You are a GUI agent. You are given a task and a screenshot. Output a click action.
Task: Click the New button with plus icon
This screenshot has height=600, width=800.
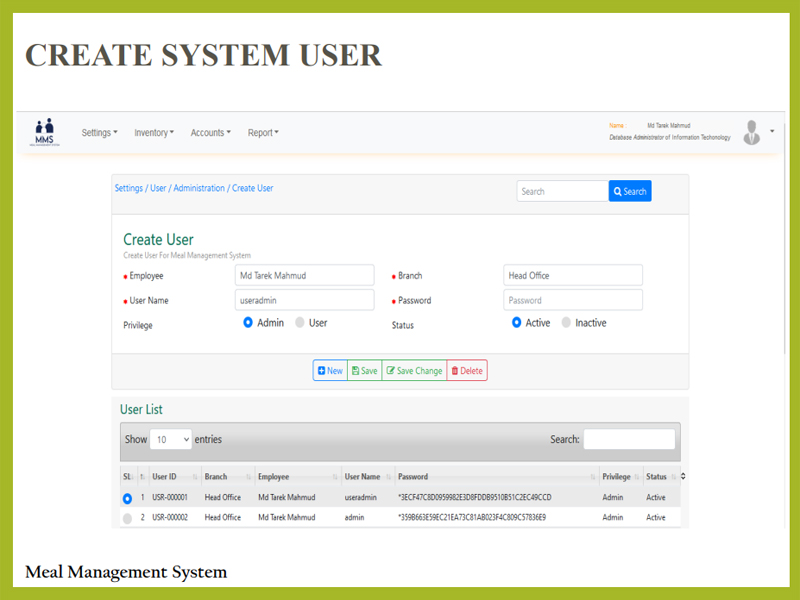330,371
